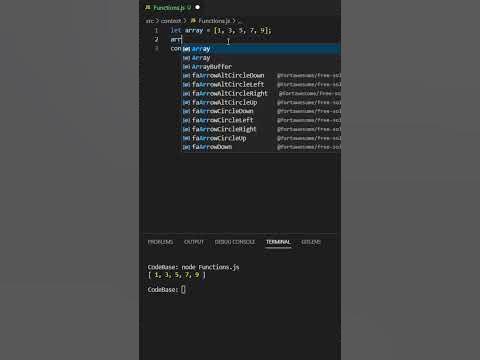This screenshot has width=480, height=360.
Task: Open the src breadcrumb segment
Action: pos(150,21)
